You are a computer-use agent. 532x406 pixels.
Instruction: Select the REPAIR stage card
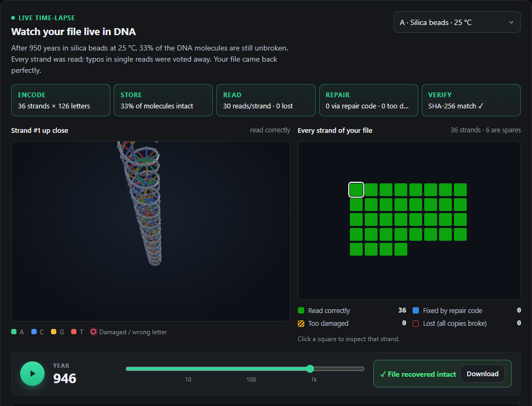click(368, 100)
